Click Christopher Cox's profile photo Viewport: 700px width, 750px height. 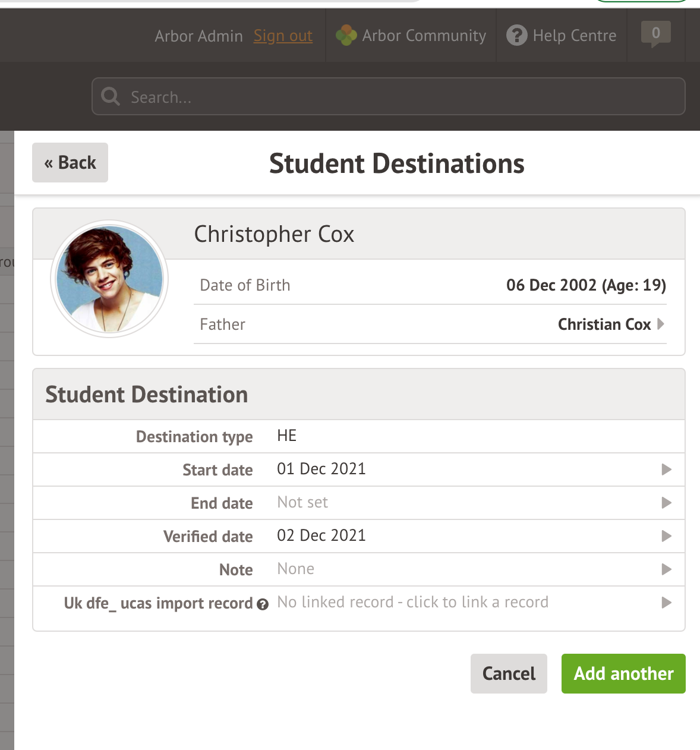[x=109, y=279]
